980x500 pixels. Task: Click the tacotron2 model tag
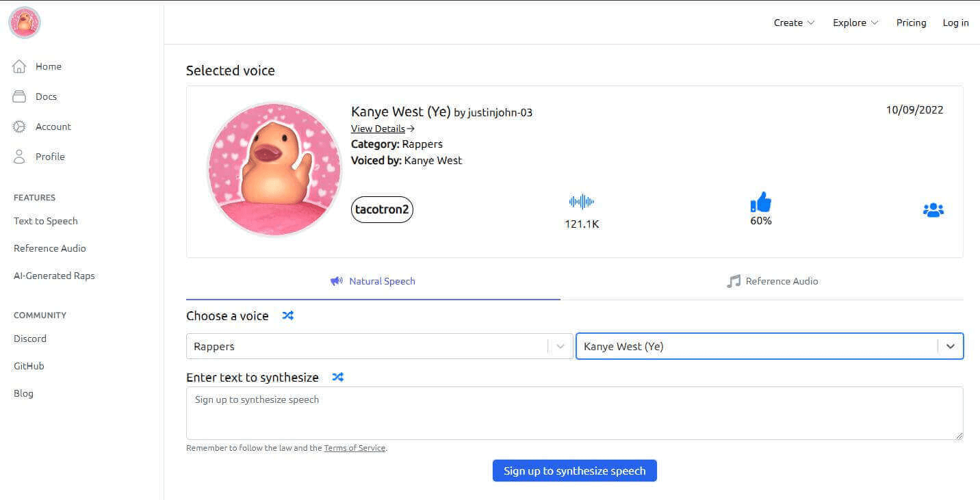(382, 209)
